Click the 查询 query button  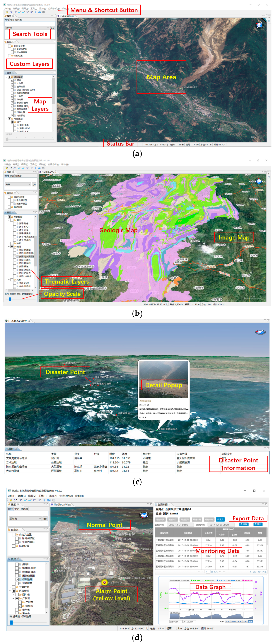(244, 524)
